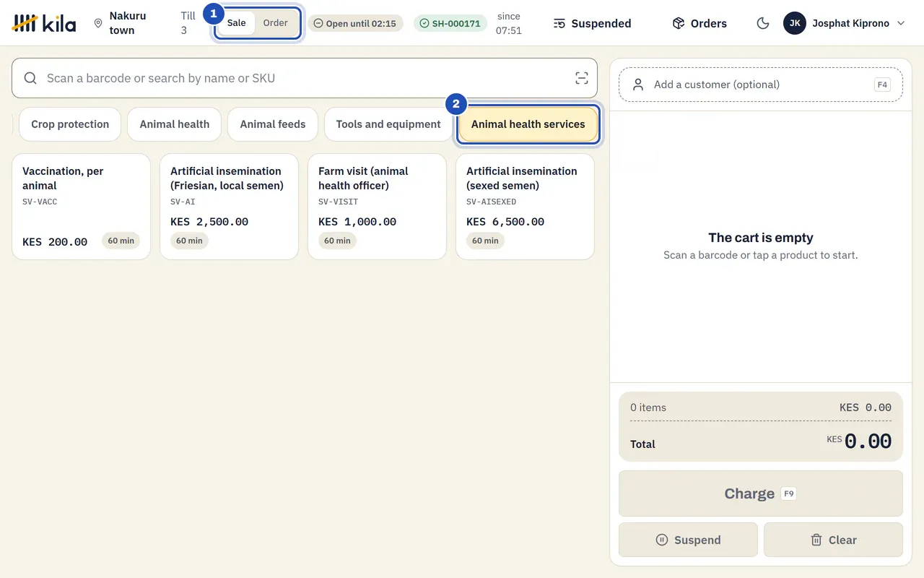This screenshot has width=924, height=578.
Task: Select the Tools and equipment category
Action: click(388, 124)
